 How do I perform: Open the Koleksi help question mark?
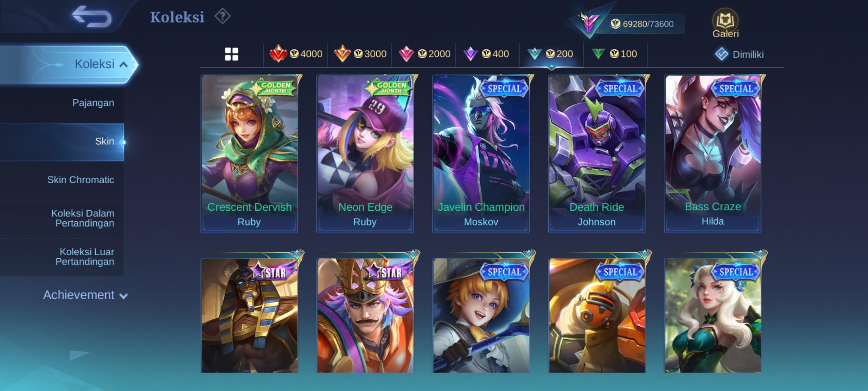point(222,17)
